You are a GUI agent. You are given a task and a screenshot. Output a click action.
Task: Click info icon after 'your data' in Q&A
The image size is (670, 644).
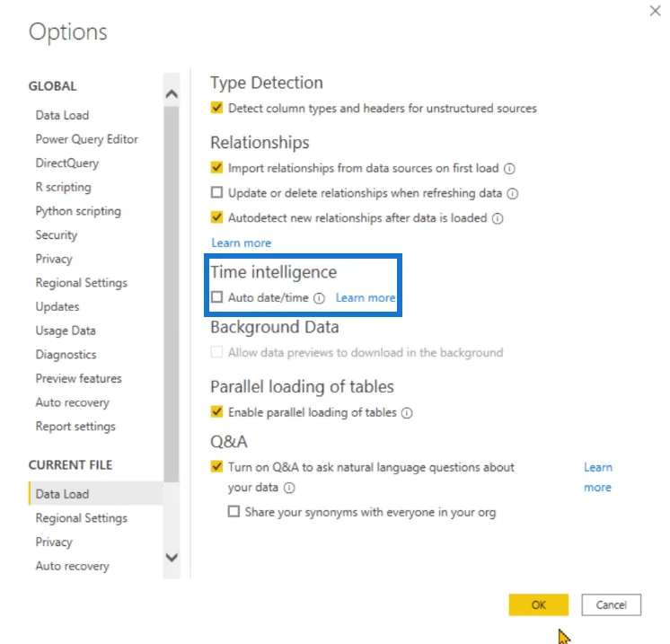point(289,488)
